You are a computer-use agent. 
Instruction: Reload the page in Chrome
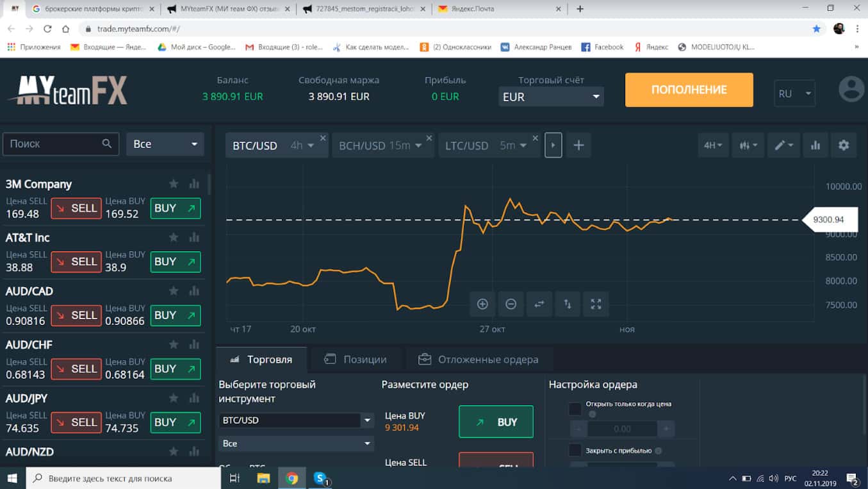(x=47, y=29)
